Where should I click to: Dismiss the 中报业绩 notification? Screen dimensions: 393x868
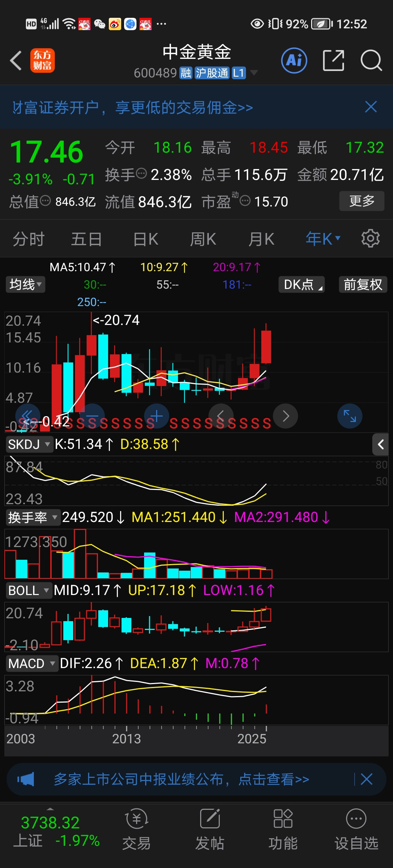point(366,779)
